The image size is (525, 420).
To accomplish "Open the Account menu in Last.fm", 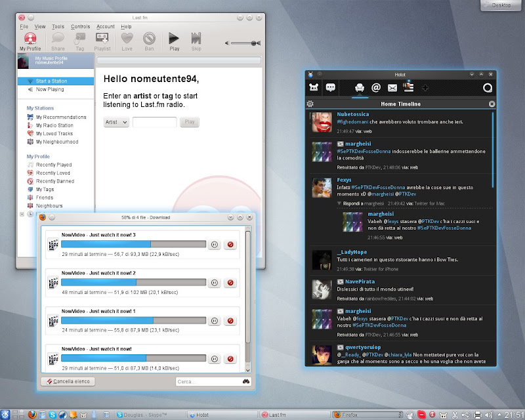I will (105, 27).
